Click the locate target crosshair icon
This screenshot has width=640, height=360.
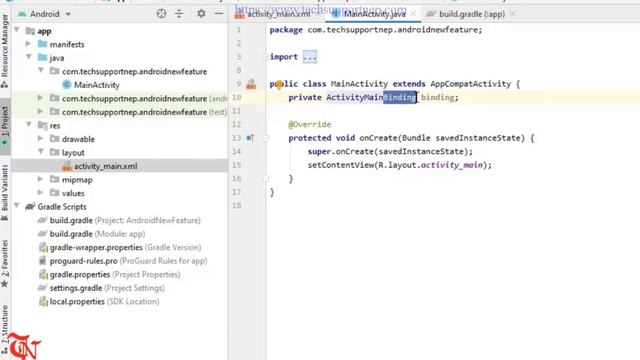click(x=161, y=14)
